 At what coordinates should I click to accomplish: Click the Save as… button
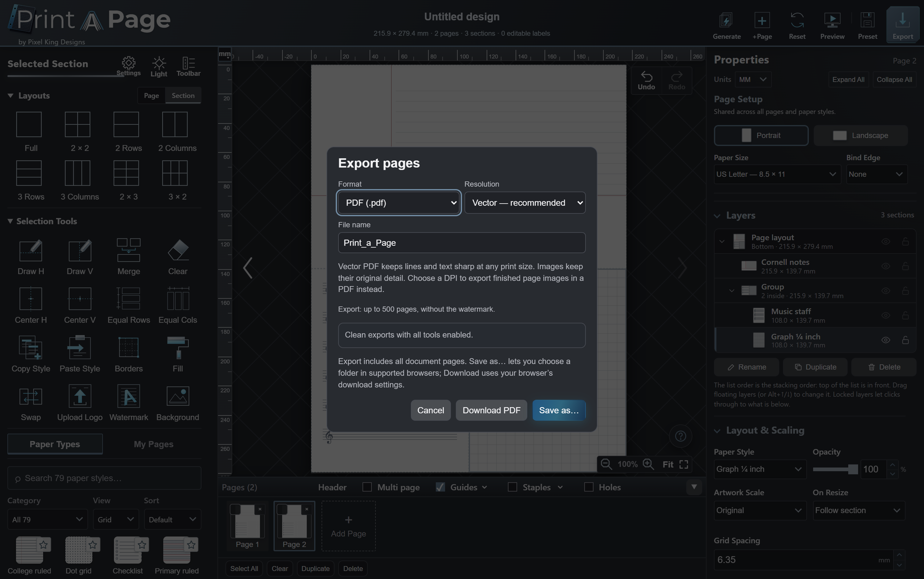(x=559, y=410)
